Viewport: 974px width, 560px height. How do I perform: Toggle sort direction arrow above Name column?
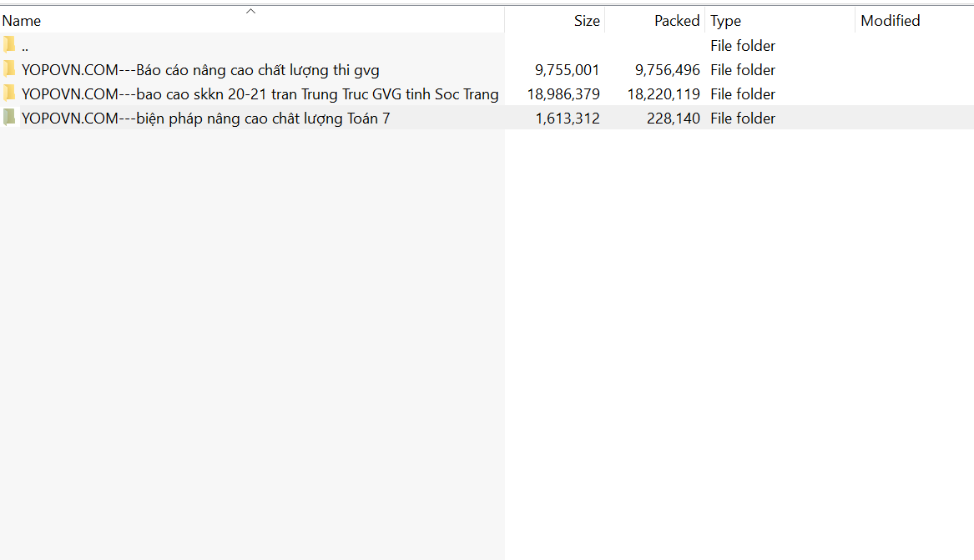[250, 11]
